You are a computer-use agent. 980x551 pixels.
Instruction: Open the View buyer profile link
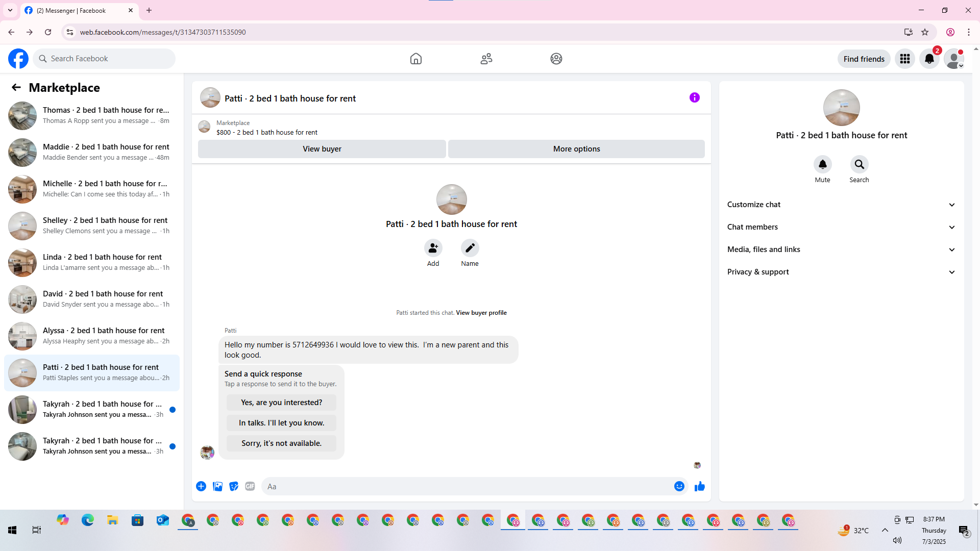tap(481, 313)
